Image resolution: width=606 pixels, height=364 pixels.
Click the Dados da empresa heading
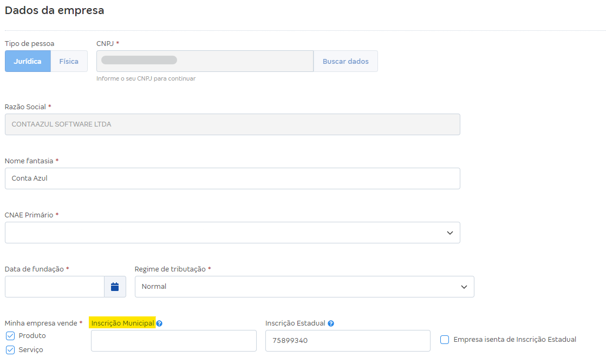[54, 10]
